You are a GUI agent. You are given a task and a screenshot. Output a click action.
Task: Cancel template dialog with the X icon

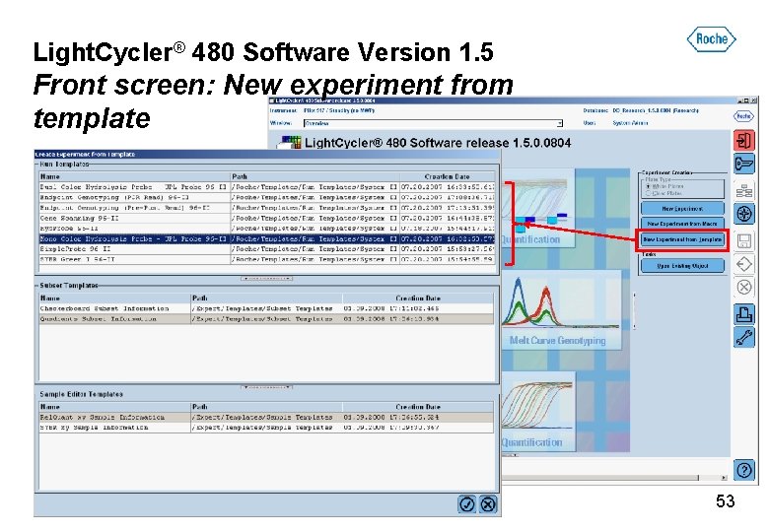pos(487,504)
